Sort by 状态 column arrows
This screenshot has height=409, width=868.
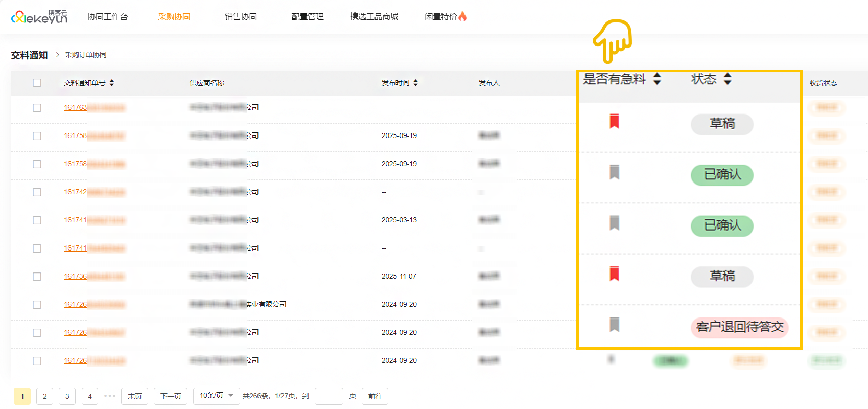728,79
